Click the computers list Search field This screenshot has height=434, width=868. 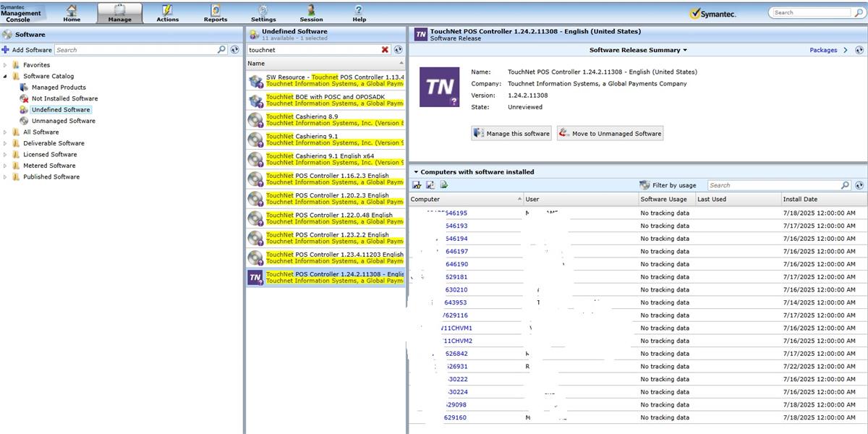tap(773, 185)
